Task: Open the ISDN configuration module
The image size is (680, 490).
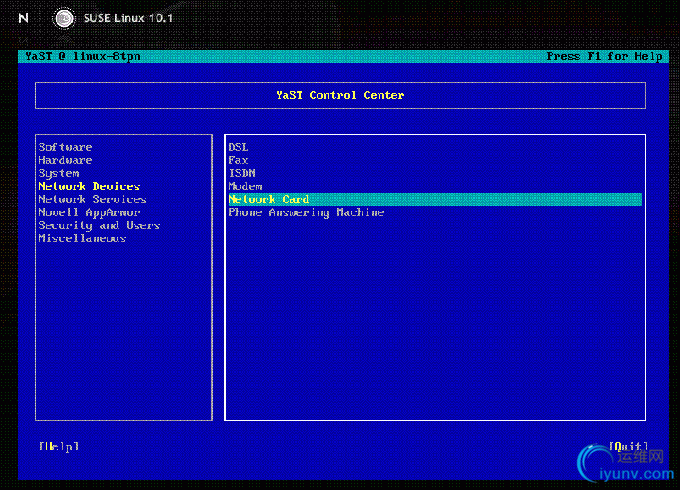Action: click(x=242, y=173)
